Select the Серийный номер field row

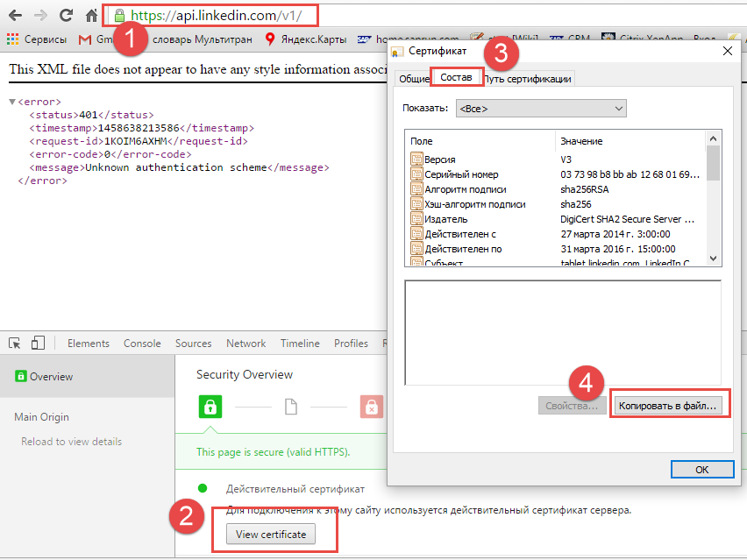(x=556, y=174)
